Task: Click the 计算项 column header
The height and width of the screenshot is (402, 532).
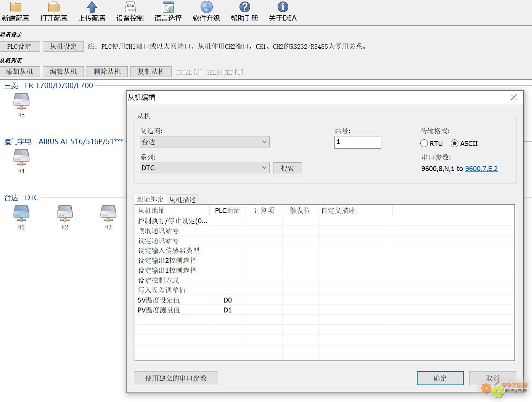Action: tap(264, 210)
